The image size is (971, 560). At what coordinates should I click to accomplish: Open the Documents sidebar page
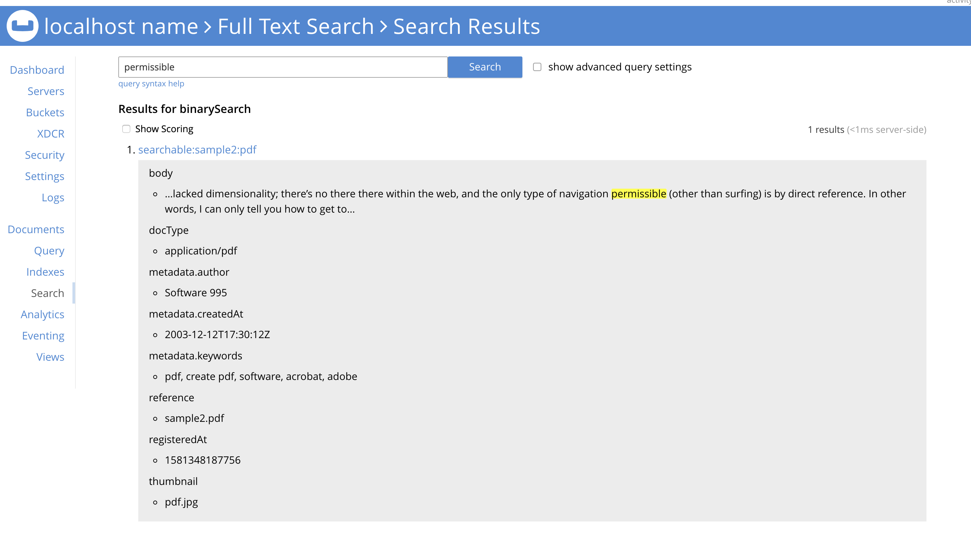(x=36, y=229)
